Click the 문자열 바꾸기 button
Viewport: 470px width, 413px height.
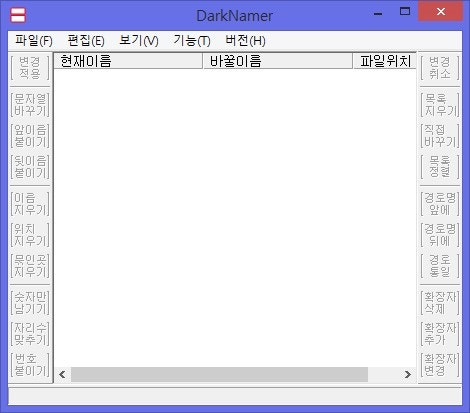pyautogui.click(x=30, y=105)
